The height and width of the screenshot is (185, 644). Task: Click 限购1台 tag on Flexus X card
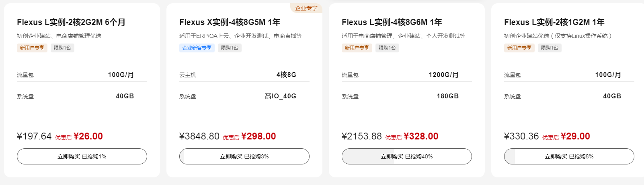tap(230, 48)
